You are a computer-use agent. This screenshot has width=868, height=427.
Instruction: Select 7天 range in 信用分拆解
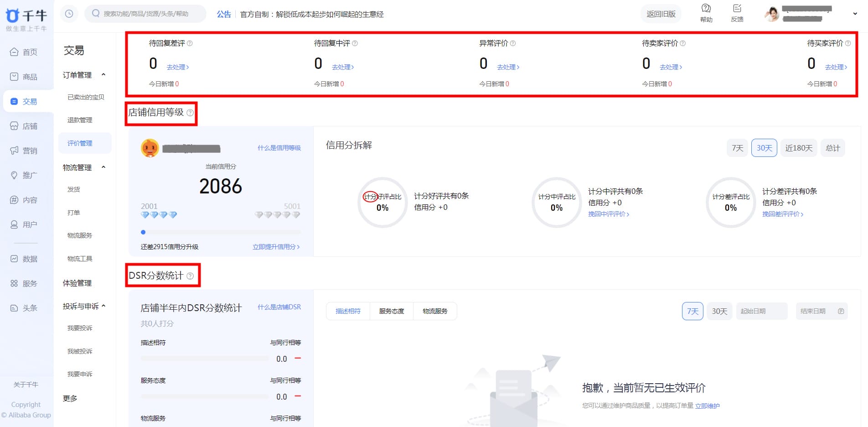tap(737, 147)
